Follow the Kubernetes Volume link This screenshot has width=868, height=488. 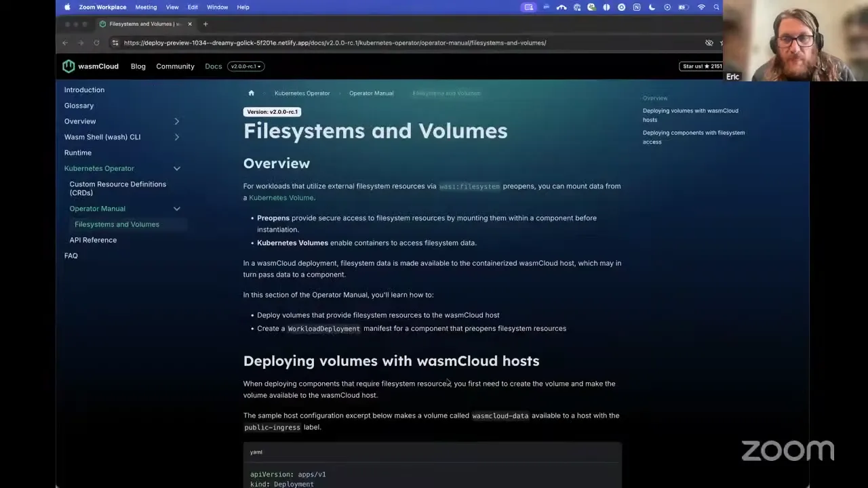coord(281,198)
